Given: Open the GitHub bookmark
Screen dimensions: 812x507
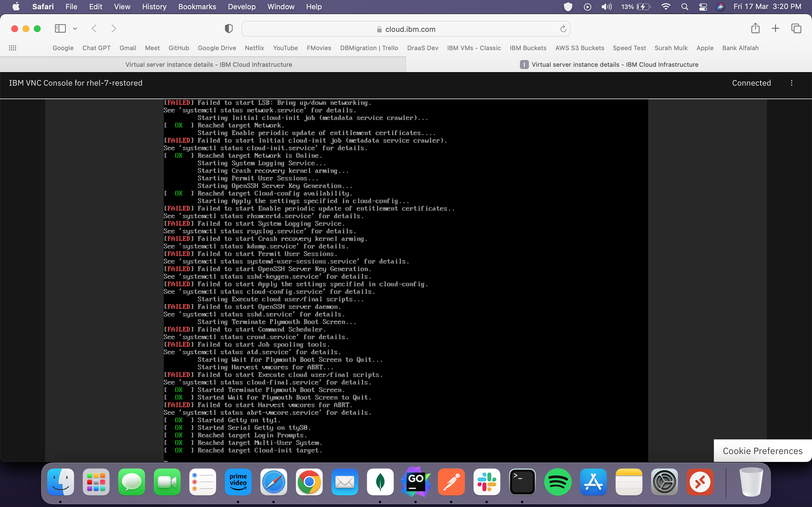Looking at the screenshot, I should [x=178, y=48].
